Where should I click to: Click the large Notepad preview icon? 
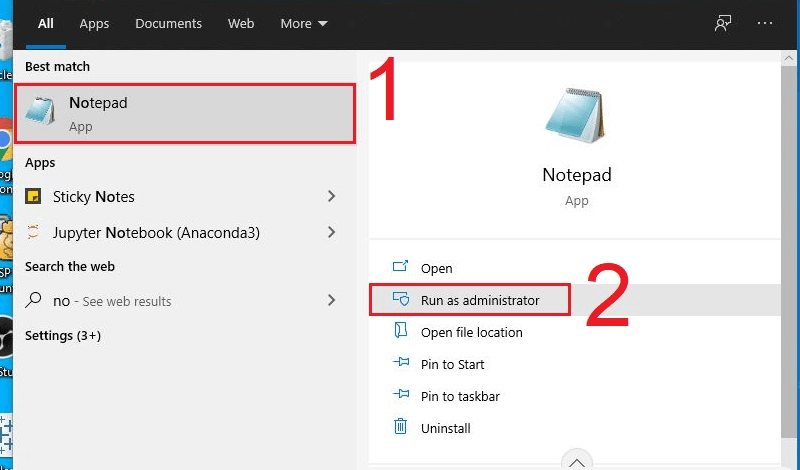tap(576, 115)
